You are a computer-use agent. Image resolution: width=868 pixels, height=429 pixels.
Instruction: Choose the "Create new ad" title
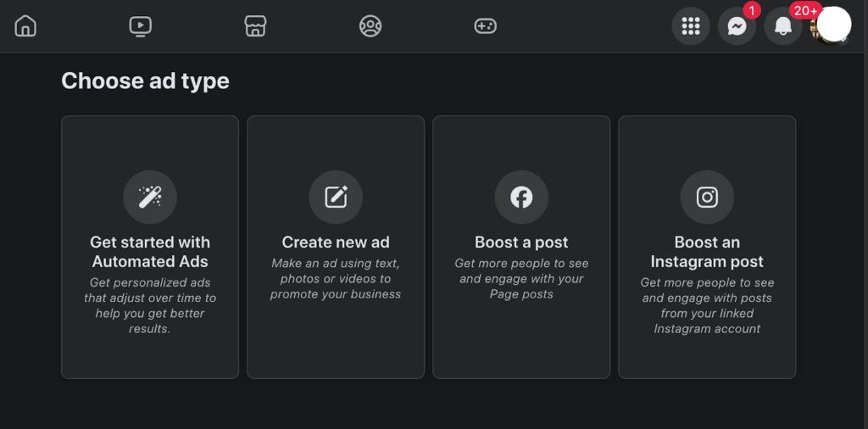[x=336, y=242]
